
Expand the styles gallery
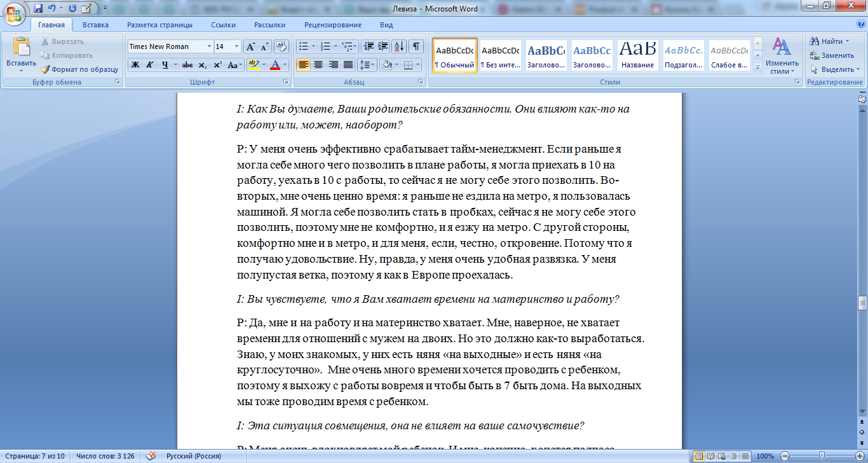(757, 67)
